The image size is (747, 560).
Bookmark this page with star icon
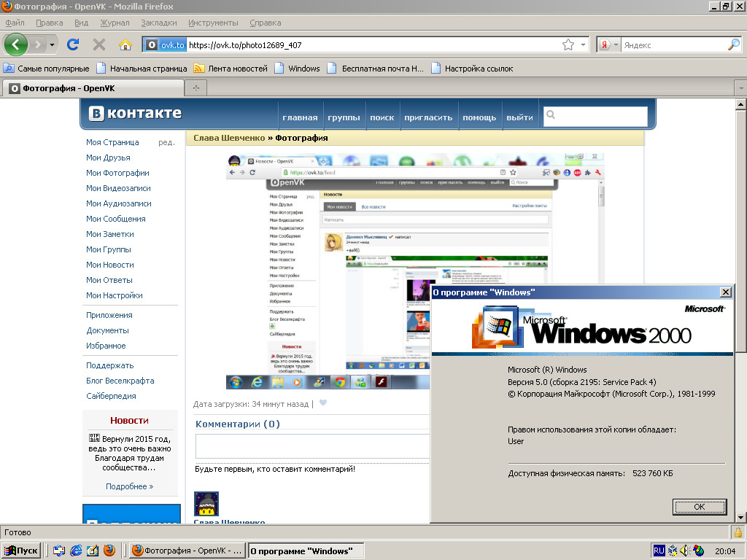click(x=568, y=44)
